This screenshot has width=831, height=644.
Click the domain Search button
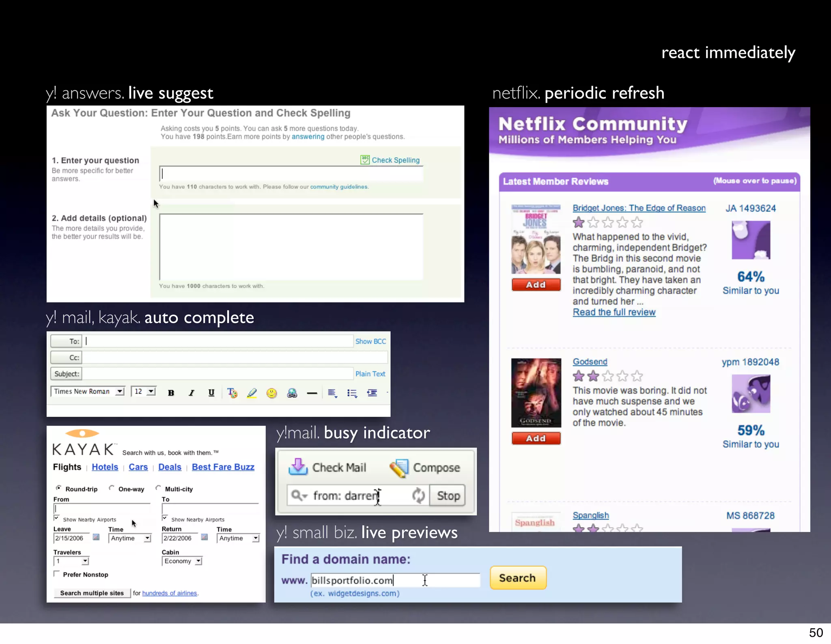click(x=518, y=578)
